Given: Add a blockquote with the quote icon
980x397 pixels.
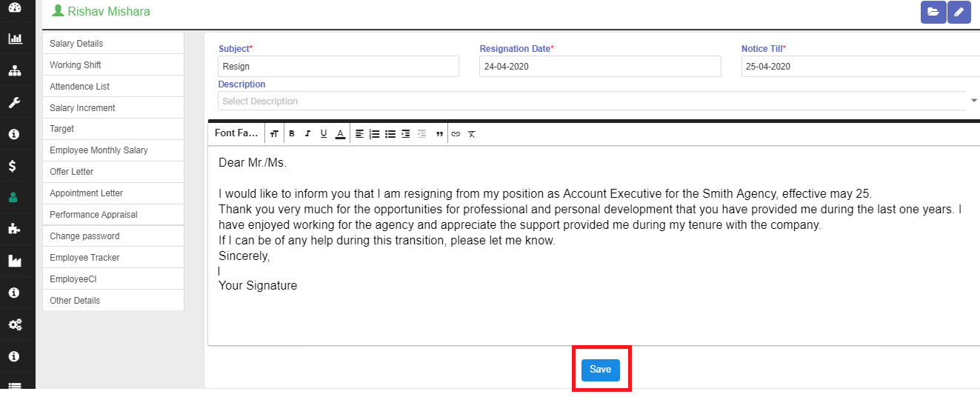Looking at the screenshot, I should [x=439, y=134].
